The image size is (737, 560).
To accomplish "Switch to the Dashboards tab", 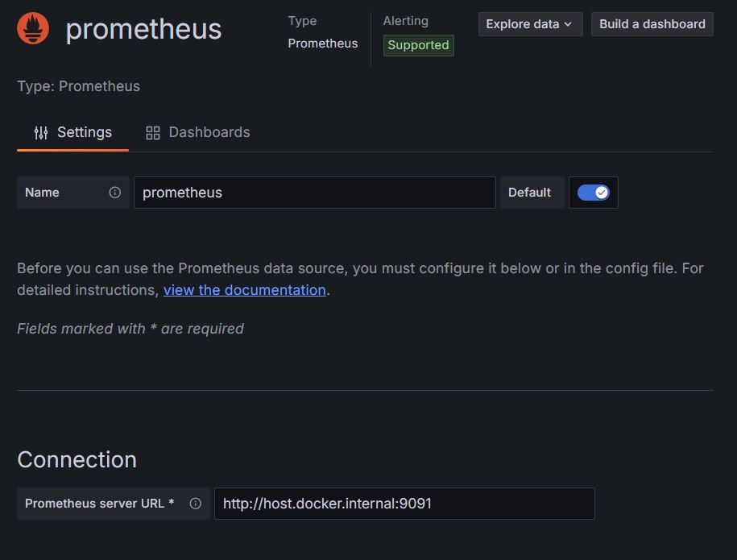I will [198, 133].
